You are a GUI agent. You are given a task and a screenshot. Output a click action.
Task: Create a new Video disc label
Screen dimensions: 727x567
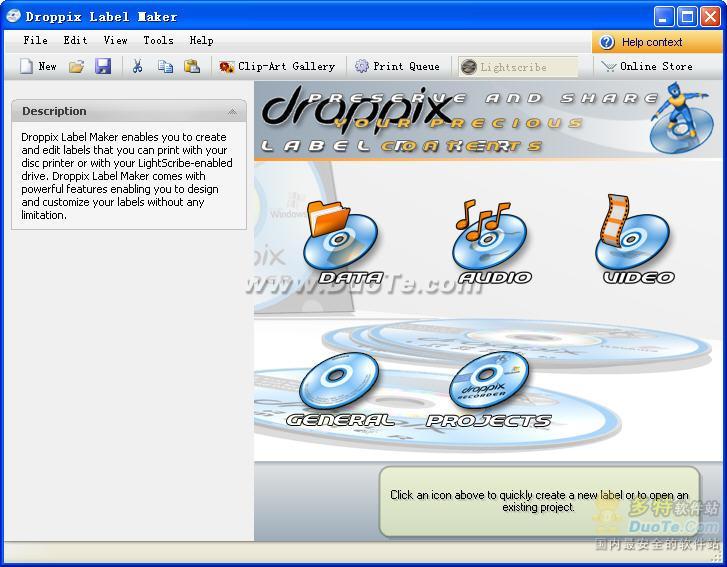637,240
